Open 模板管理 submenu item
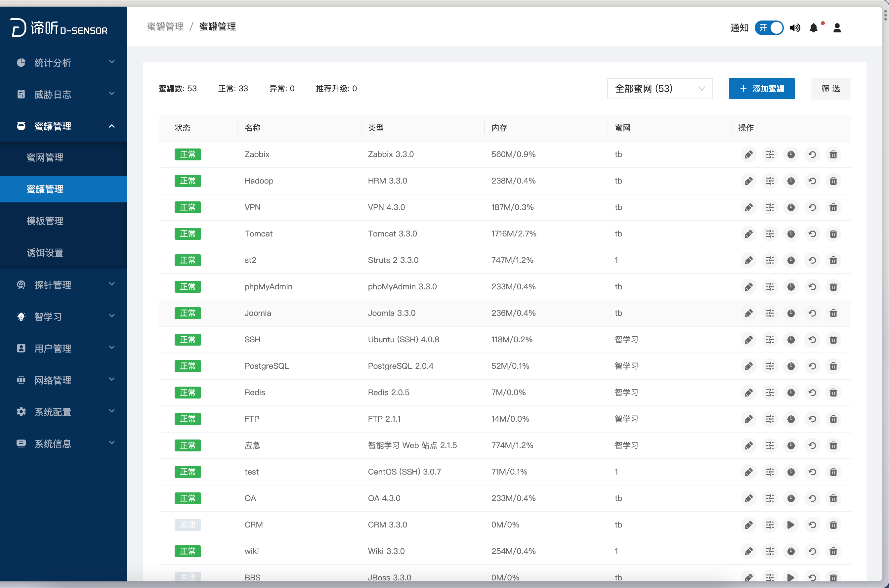 pos(45,221)
